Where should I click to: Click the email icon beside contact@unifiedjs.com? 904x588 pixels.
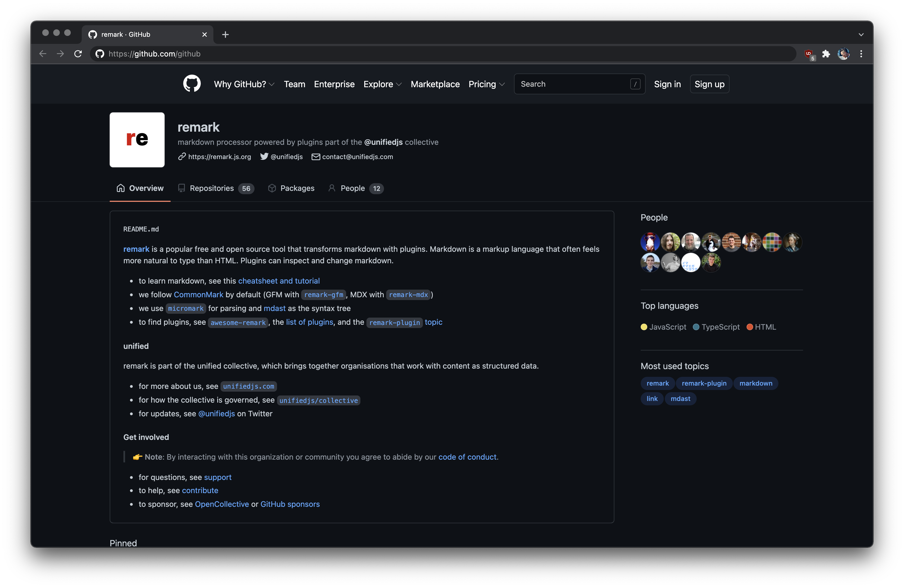pyautogui.click(x=315, y=157)
